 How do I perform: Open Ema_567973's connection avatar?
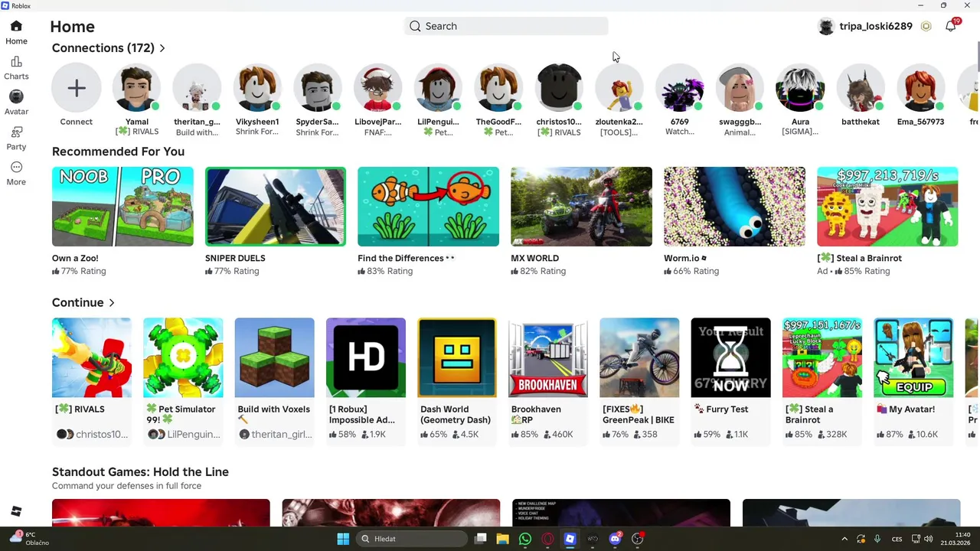point(920,88)
